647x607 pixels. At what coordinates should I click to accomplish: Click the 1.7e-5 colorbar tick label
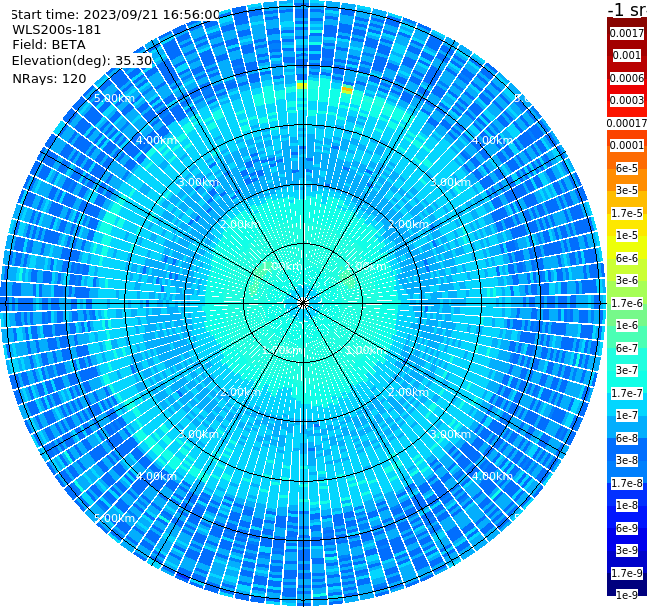point(627,213)
